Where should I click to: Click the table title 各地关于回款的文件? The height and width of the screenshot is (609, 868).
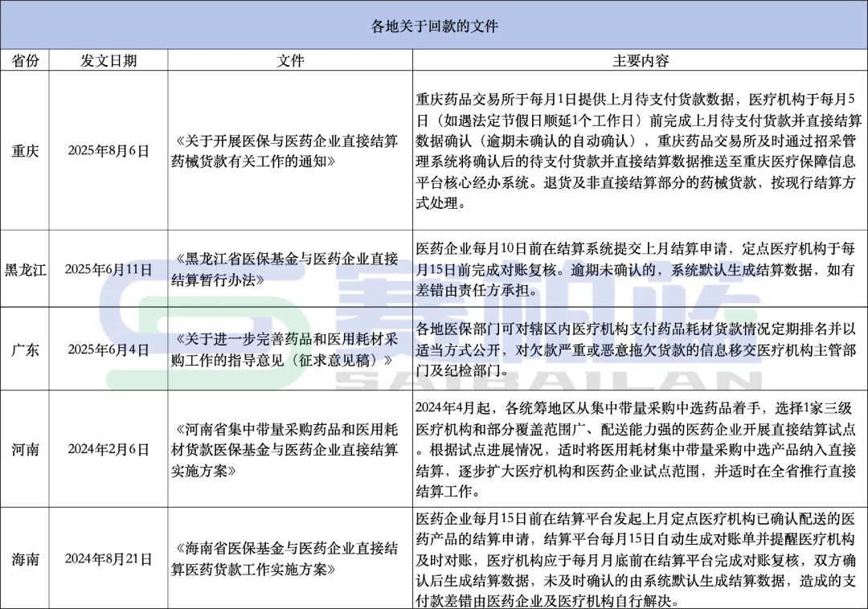coord(434,26)
